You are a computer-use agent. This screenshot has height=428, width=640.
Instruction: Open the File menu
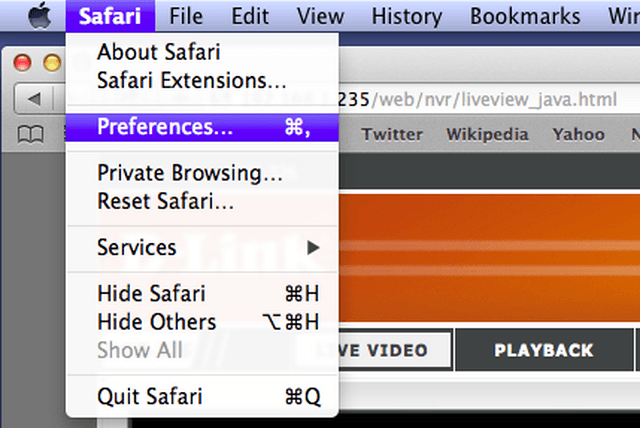tap(186, 16)
